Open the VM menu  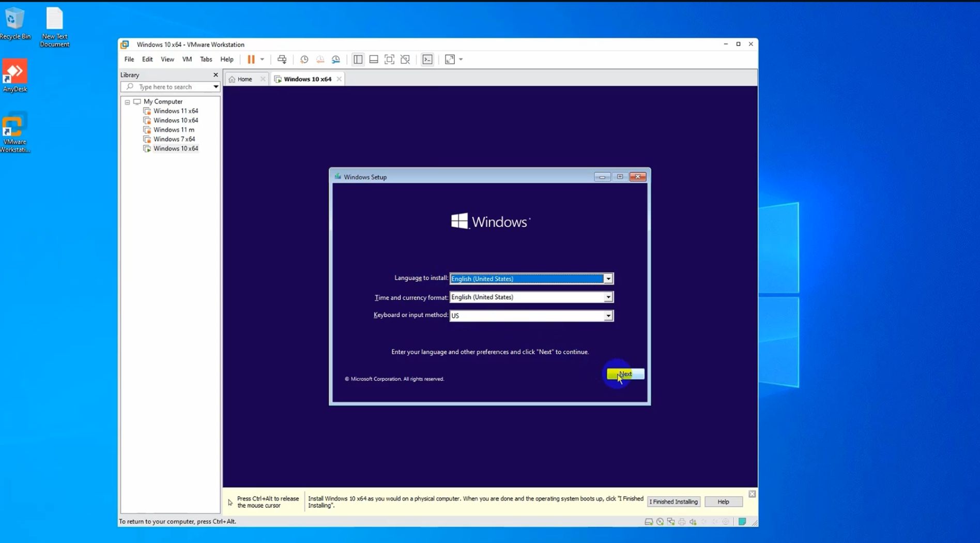tap(187, 59)
